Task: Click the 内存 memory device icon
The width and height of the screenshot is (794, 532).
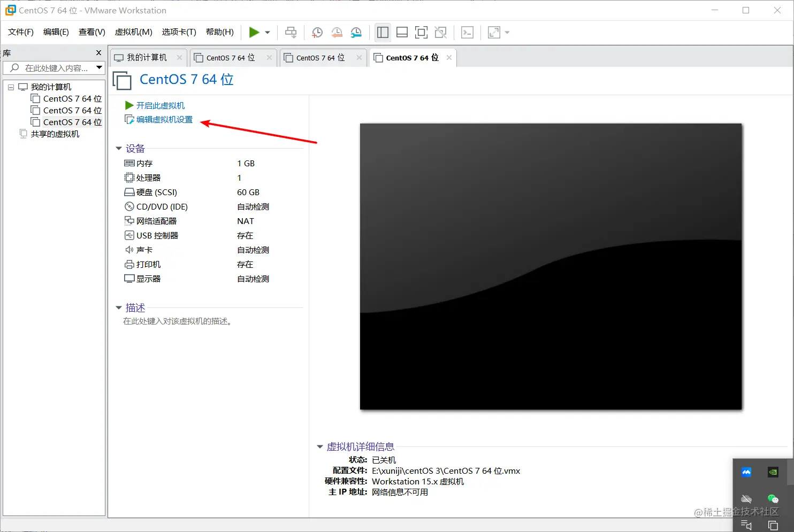Action: (129, 163)
